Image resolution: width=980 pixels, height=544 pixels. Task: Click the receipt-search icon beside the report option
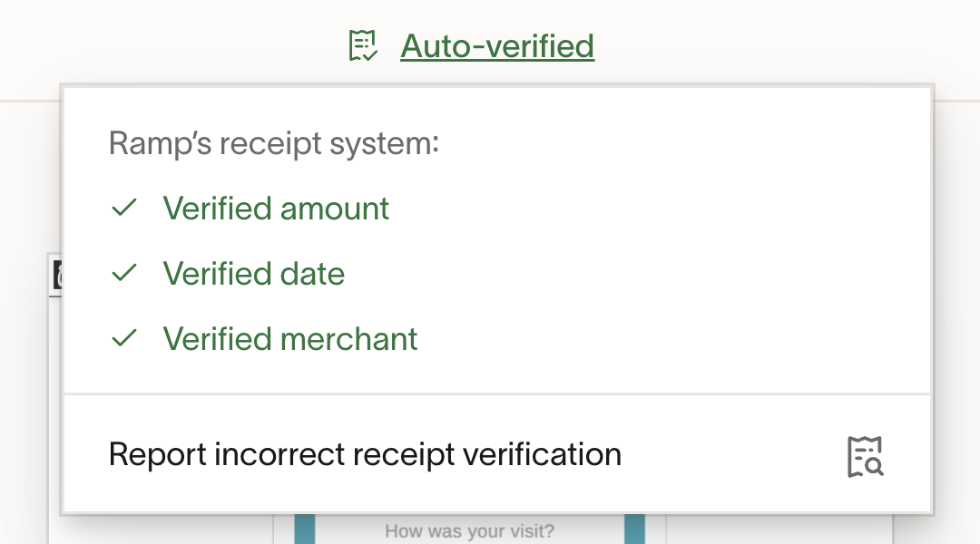[865, 454]
